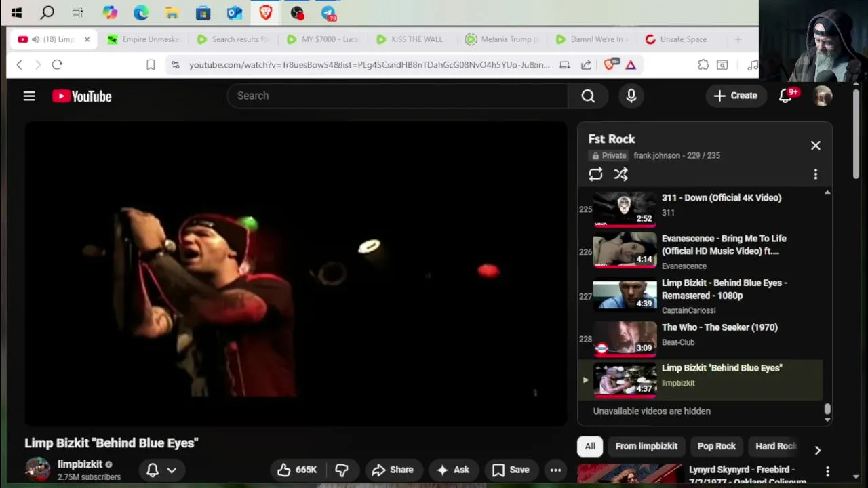Screen dimensions: 868x488
Task: Toggle shuffle for the Fst Rock playlist
Action: pos(620,174)
